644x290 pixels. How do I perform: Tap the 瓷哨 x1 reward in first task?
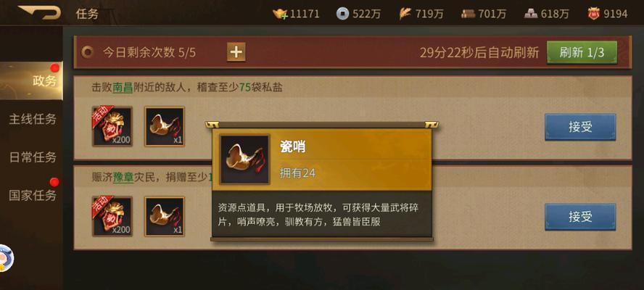click(165, 127)
